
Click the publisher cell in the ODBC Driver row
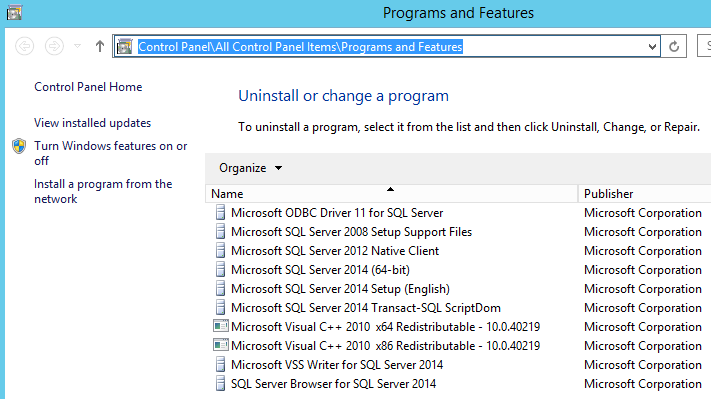(x=643, y=213)
